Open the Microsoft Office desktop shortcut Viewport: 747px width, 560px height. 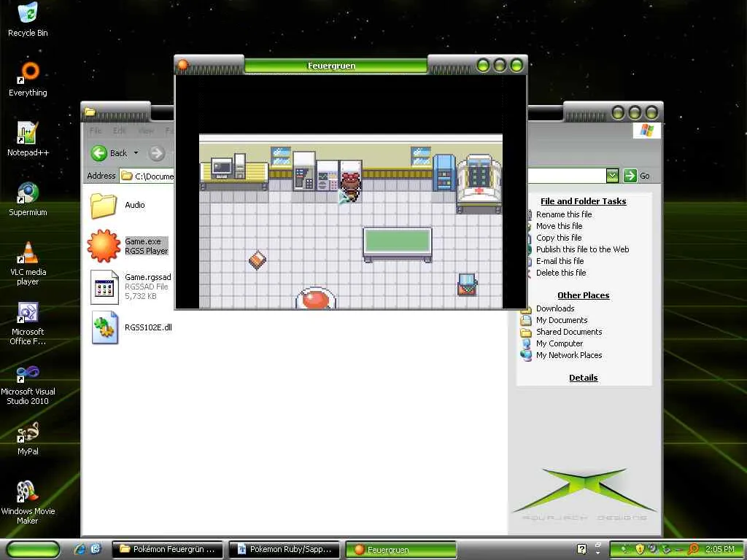(28, 323)
